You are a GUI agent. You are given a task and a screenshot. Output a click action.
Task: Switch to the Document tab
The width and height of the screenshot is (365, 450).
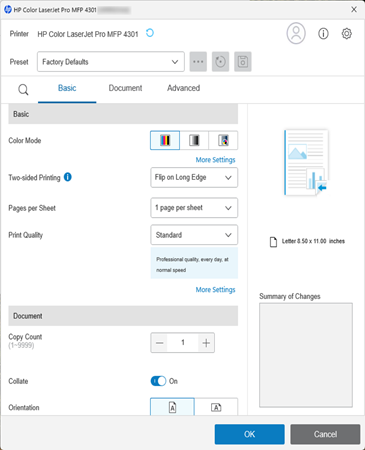pos(125,88)
